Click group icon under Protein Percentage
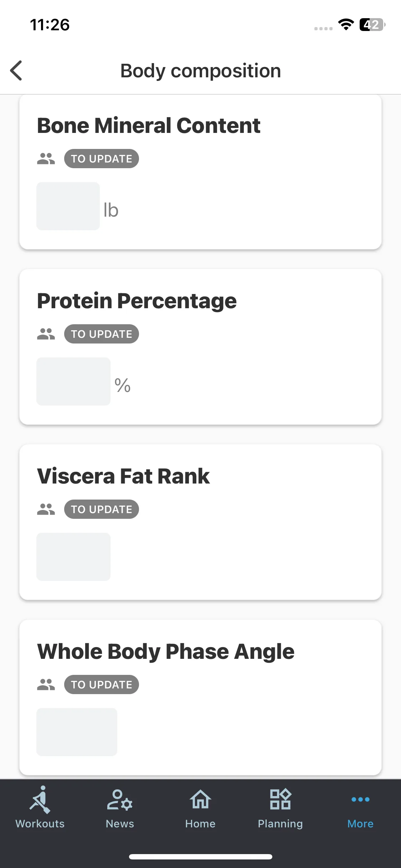The image size is (401, 868). [x=46, y=334]
